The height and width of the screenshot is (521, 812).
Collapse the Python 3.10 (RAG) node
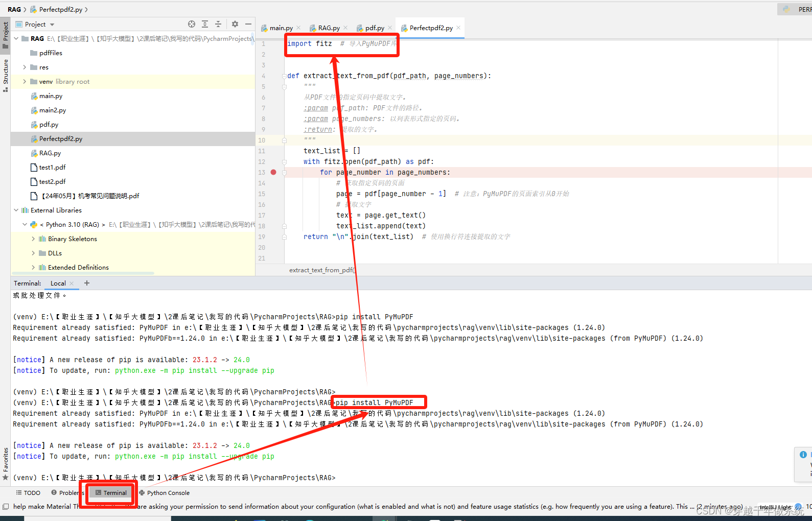(25, 224)
